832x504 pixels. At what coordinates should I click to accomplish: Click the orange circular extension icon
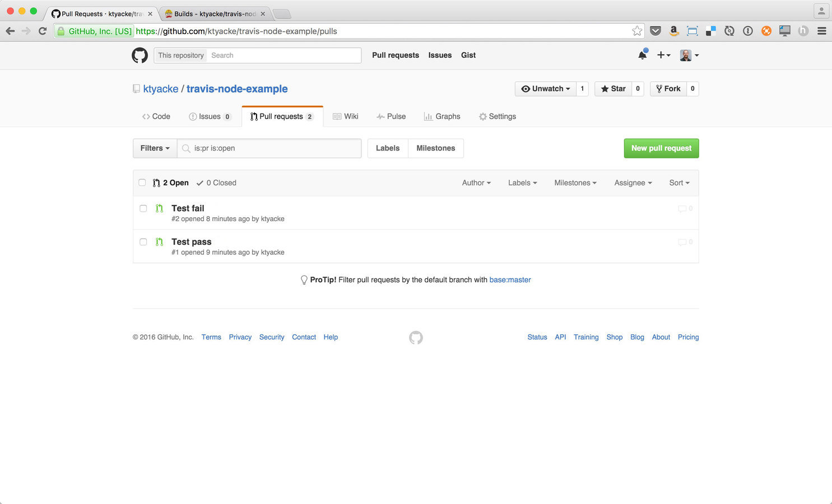(766, 31)
